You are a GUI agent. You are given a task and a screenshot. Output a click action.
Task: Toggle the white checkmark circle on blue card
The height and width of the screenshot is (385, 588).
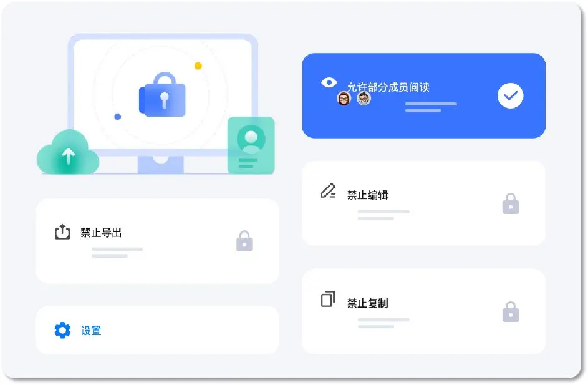511,96
